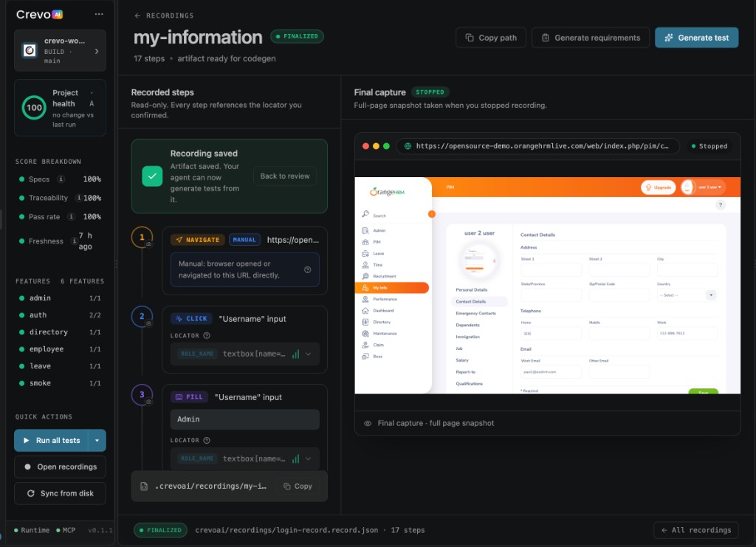The width and height of the screenshot is (756, 547).
Task: Click the FILL tag on step 3
Action: pyautogui.click(x=189, y=397)
